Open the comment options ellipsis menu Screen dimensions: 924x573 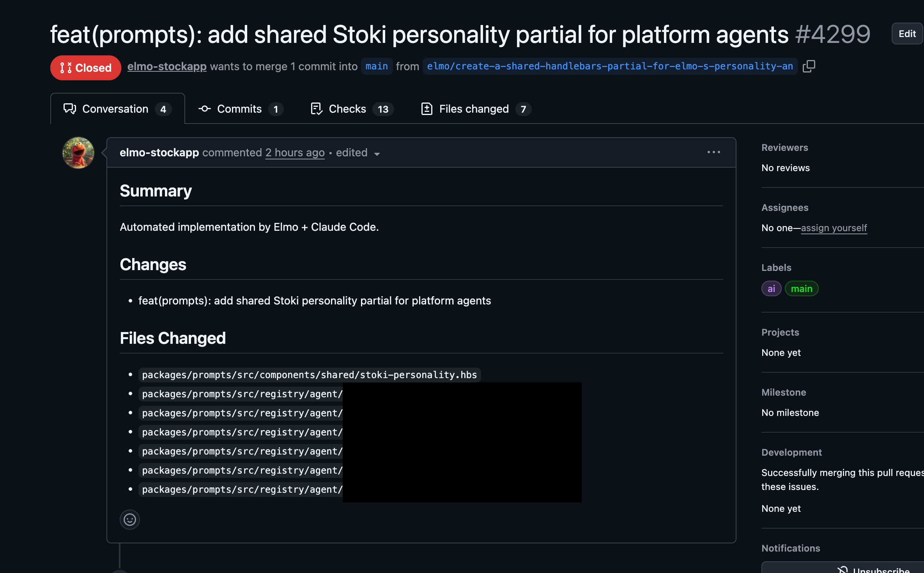[713, 152]
